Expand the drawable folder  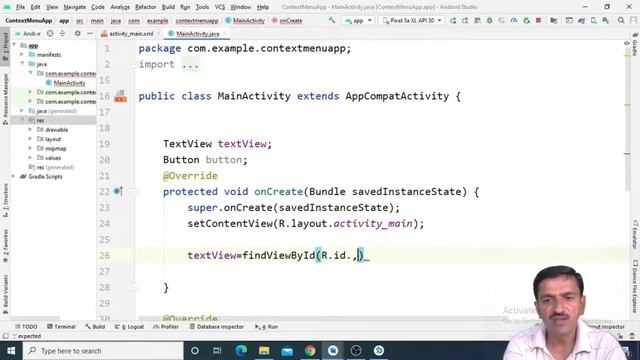tap(30, 130)
